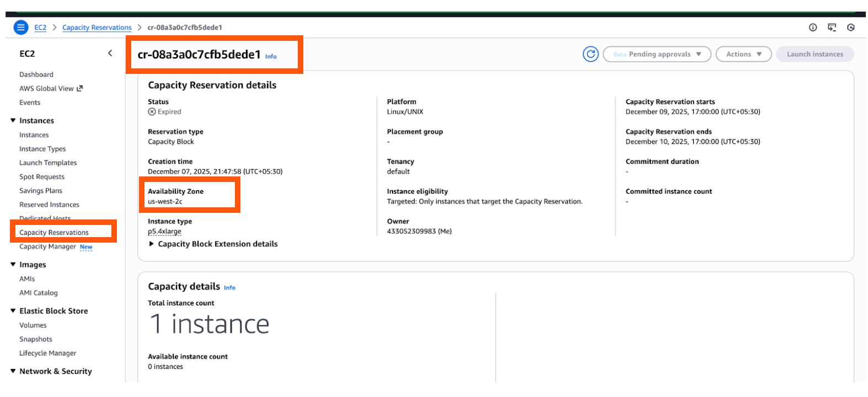Click the Expired status icon
The image size is (868, 397).
tap(152, 112)
